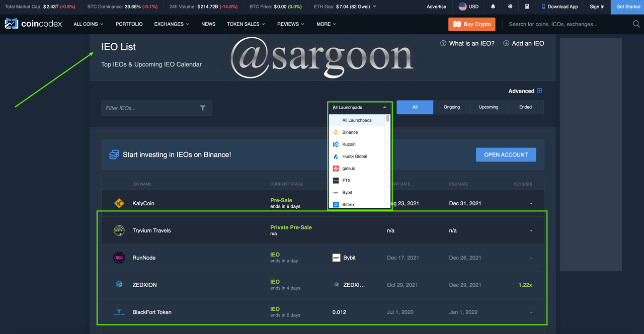Sort by IEO NAME column header

[142, 184]
